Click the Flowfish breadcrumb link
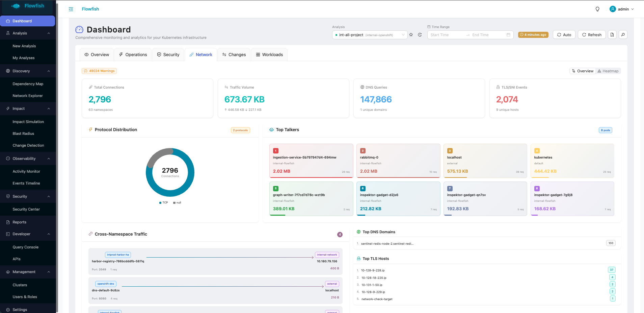Viewport: 644px width, 313px height. (x=90, y=9)
